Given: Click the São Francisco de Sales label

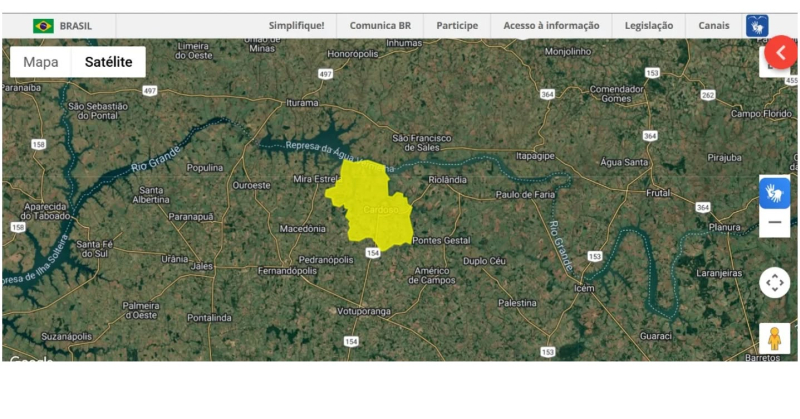Looking at the screenshot, I should pyautogui.click(x=421, y=143).
